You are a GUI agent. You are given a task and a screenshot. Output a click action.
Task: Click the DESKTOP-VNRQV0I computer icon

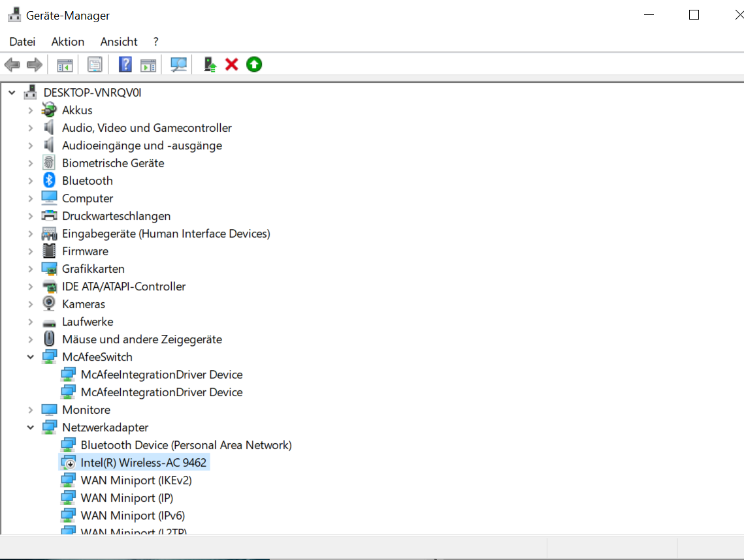[x=30, y=92]
